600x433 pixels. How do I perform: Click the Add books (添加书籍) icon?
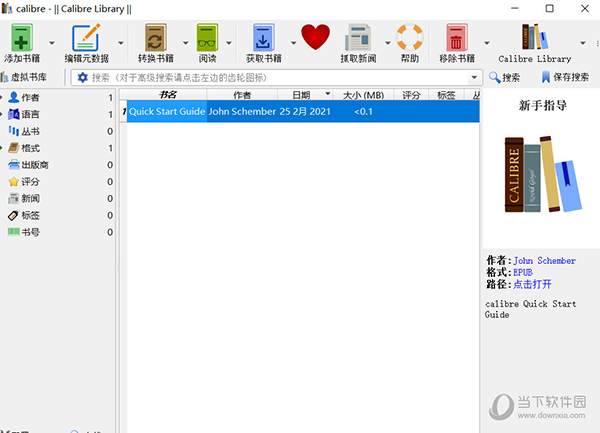click(22, 37)
